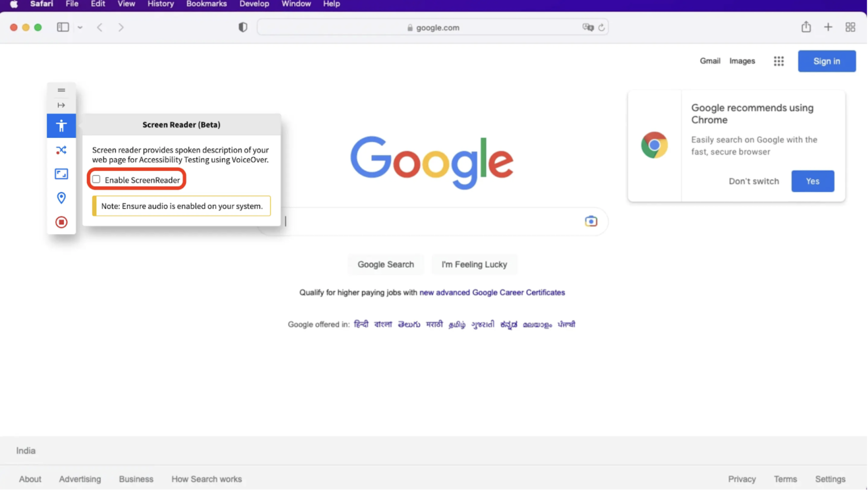Check the Enable ScreenReader option
The image size is (868, 490).
[x=96, y=179]
